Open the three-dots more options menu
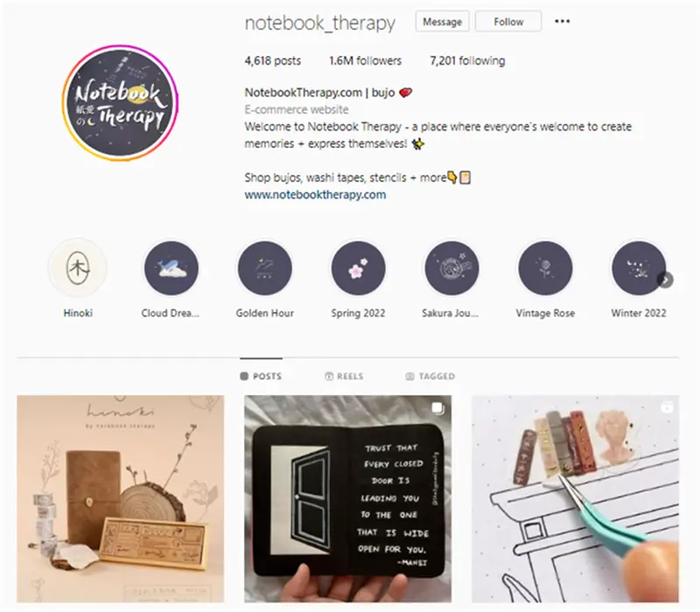This screenshot has height=612, width=700. tap(562, 21)
